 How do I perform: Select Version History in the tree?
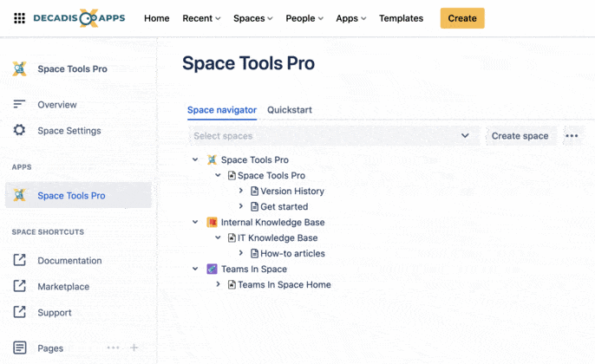point(292,191)
